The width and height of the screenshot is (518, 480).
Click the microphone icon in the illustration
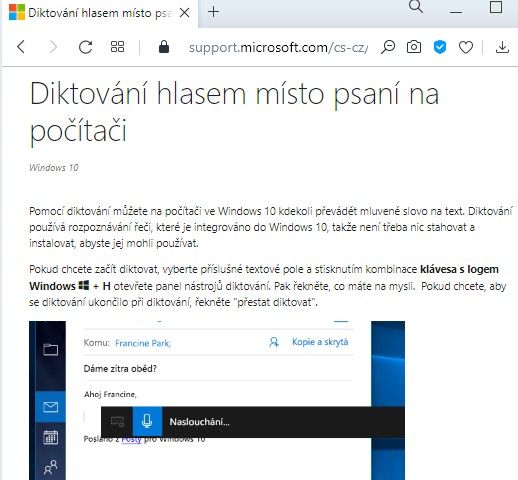click(147, 421)
